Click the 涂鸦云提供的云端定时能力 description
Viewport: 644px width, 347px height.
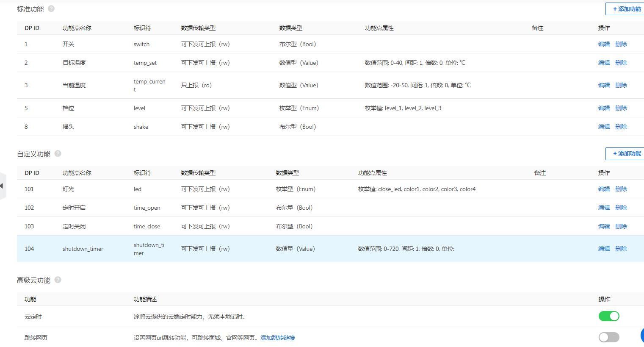(x=190, y=316)
